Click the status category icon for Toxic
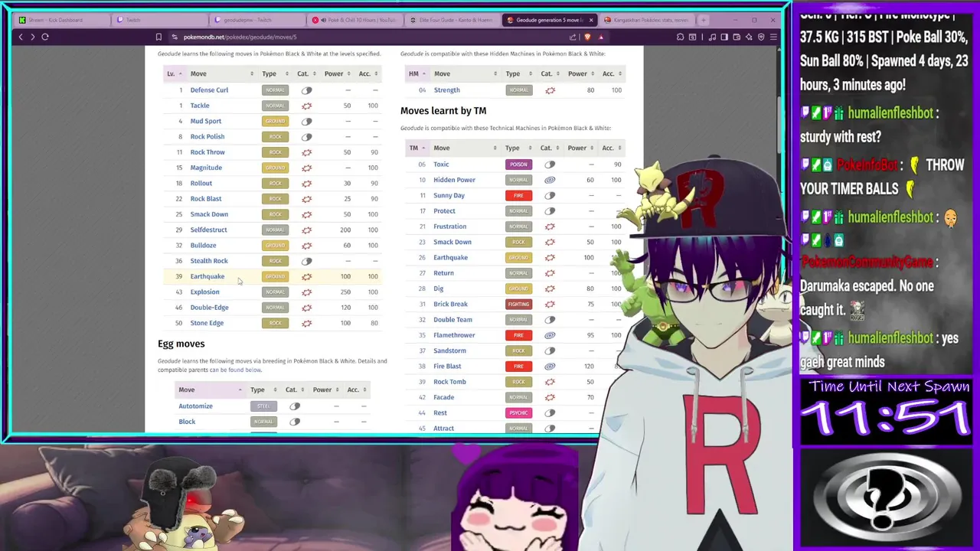The image size is (980, 551). [550, 165]
